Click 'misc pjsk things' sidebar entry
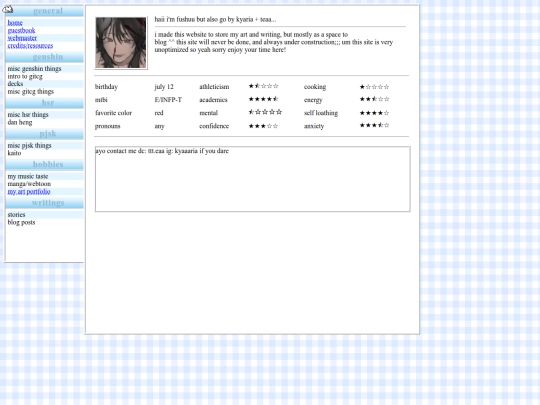This screenshot has height=405, width=540. pyautogui.click(x=30, y=145)
